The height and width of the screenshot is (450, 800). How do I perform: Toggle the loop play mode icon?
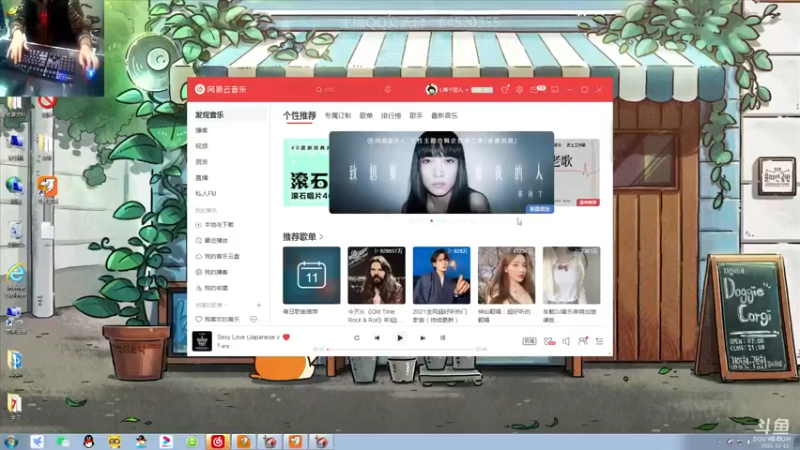(x=357, y=338)
